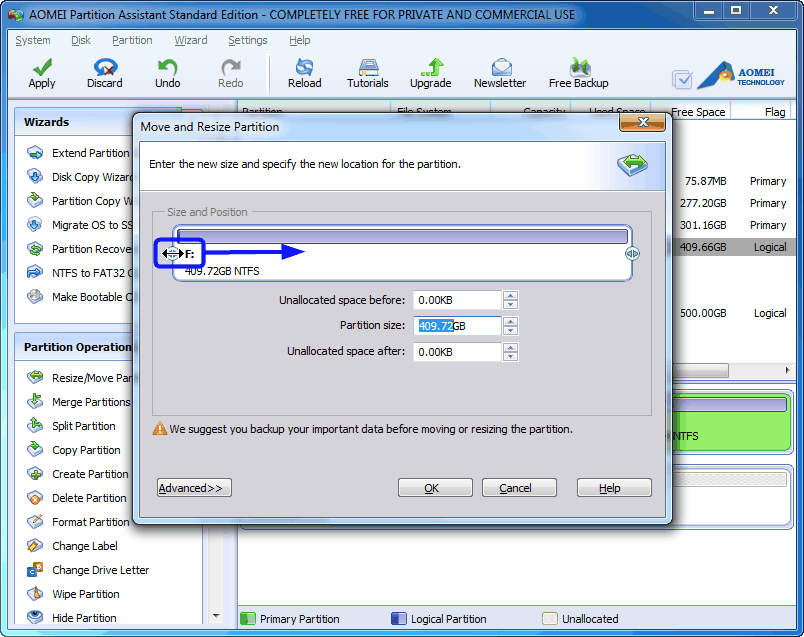Decrease Unallocated space before value
Screen dimensions: 804x637
tap(510, 305)
